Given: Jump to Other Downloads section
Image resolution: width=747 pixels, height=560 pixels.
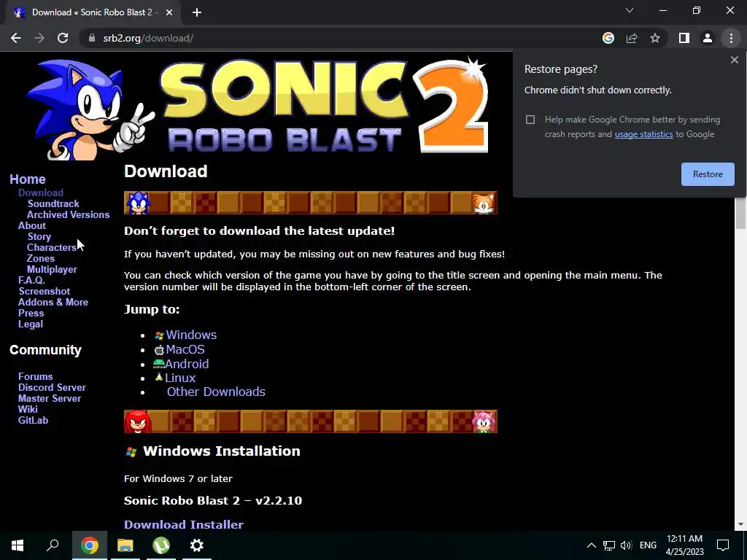Looking at the screenshot, I should pos(216,392).
